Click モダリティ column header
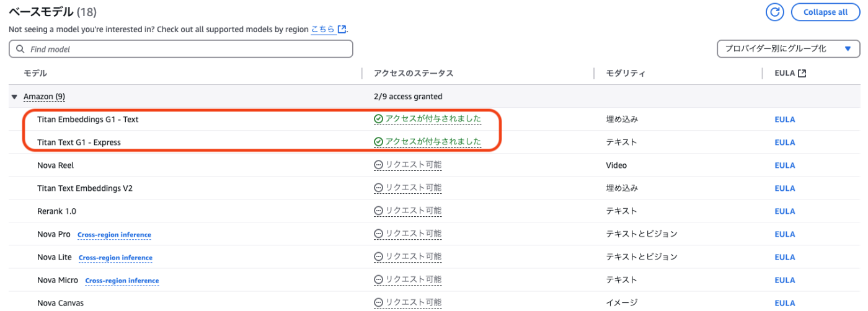 tap(626, 73)
